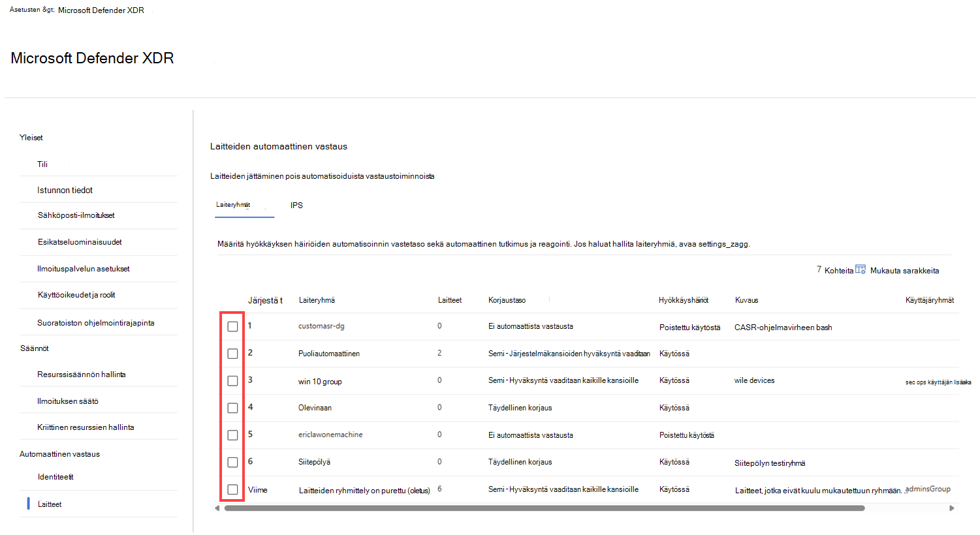This screenshot has width=980, height=535.
Task: Click Poistettu käytöstä in the ericlawonemachine row
Action: [x=687, y=435]
